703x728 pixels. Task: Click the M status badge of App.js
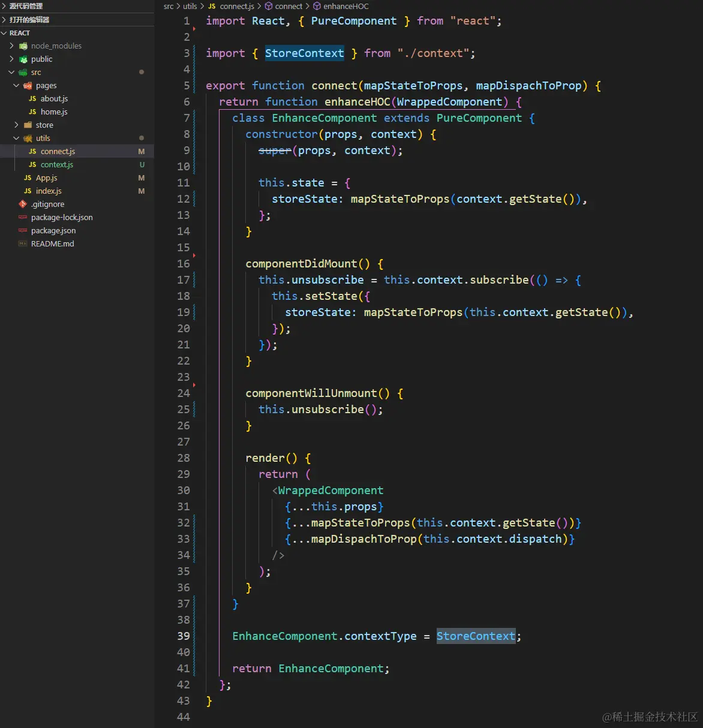pos(142,178)
